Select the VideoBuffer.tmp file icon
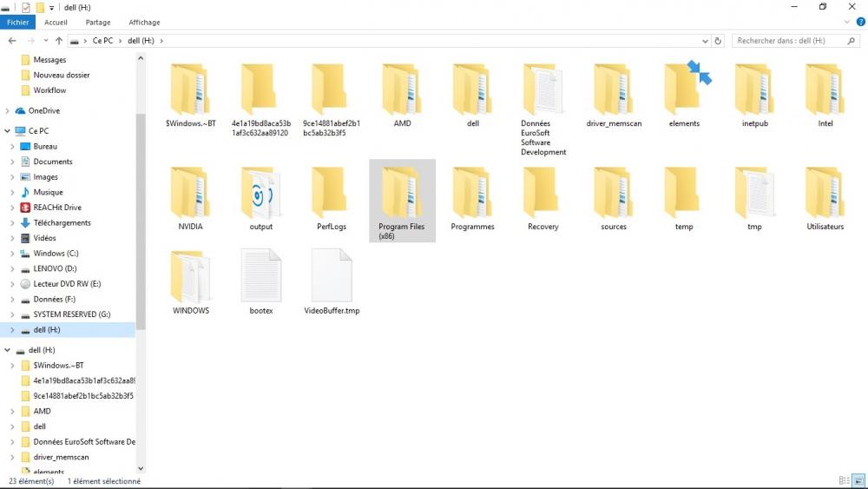868x489 pixels. pyautogui.click(x=332, y=275)
